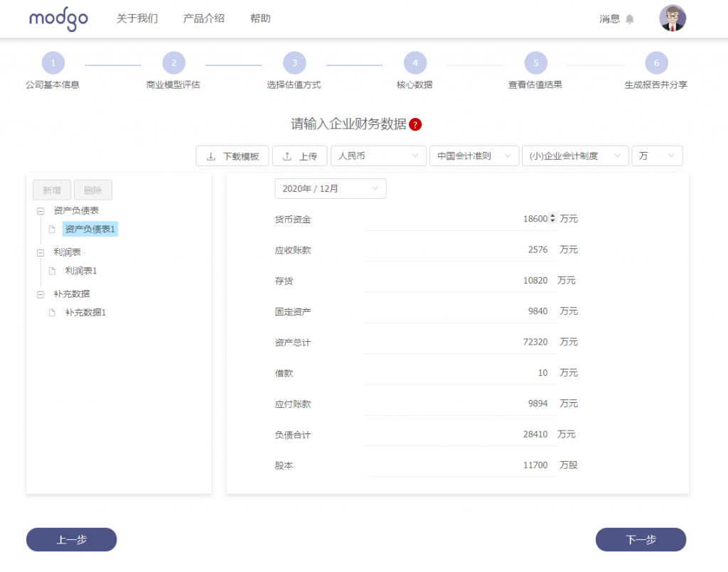
Task: Click the red question mark help icon
Action: point(416,124)
